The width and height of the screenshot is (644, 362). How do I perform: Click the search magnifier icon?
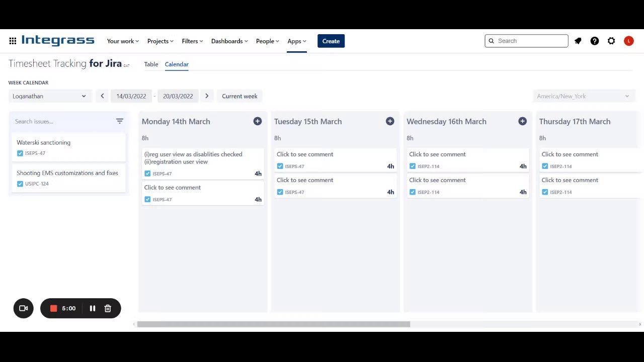pos(492,41)
